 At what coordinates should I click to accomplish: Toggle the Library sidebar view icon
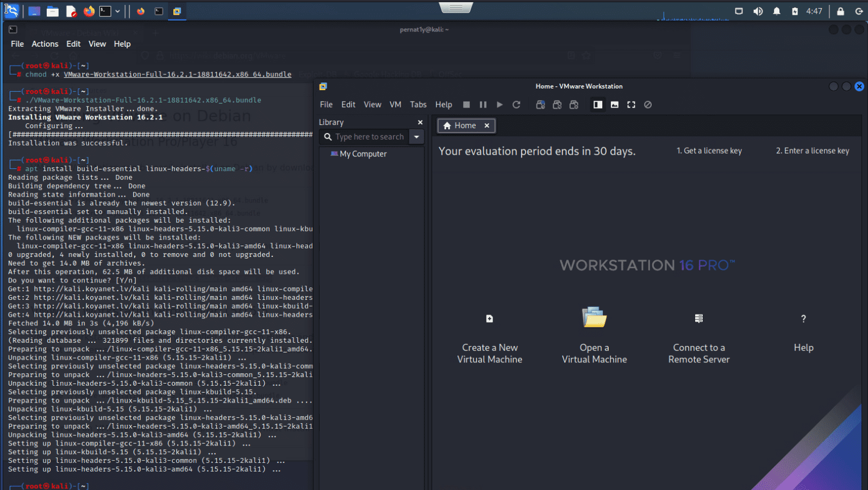[598, 105]
